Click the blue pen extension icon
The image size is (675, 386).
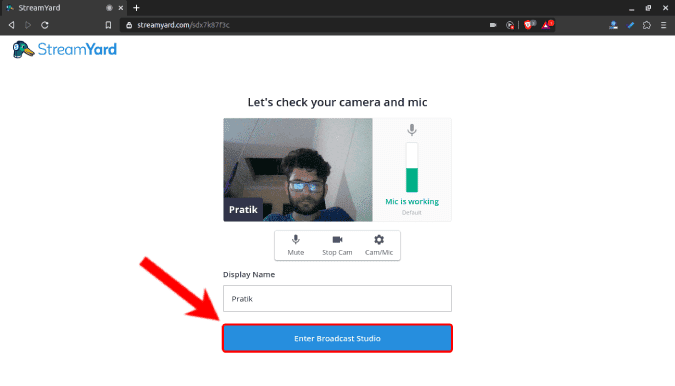[631, 25]
